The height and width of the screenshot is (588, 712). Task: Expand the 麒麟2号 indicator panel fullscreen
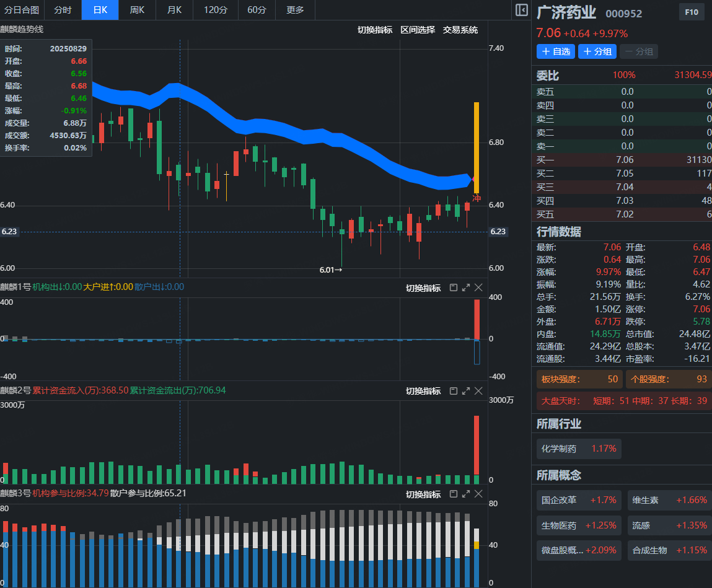[465, 391]
